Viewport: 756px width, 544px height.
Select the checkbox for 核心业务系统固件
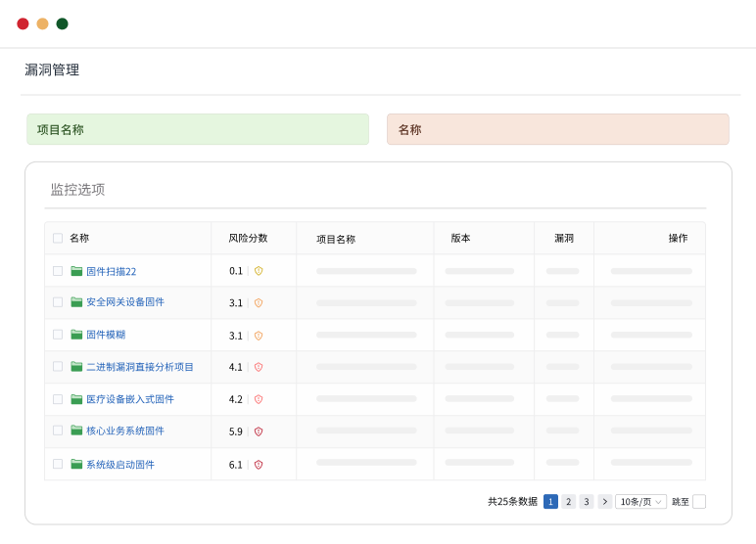coord(58,431)
